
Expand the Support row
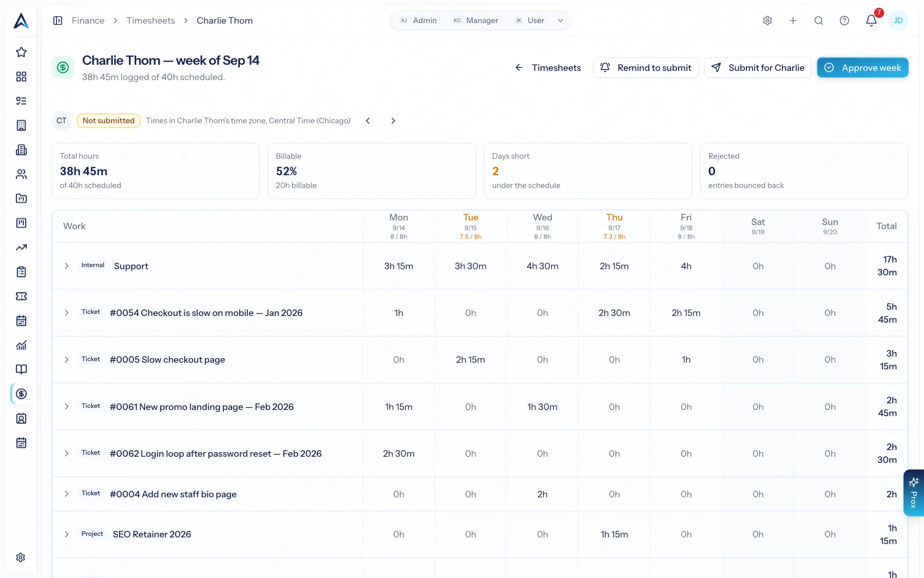click(x=67, y=266)
